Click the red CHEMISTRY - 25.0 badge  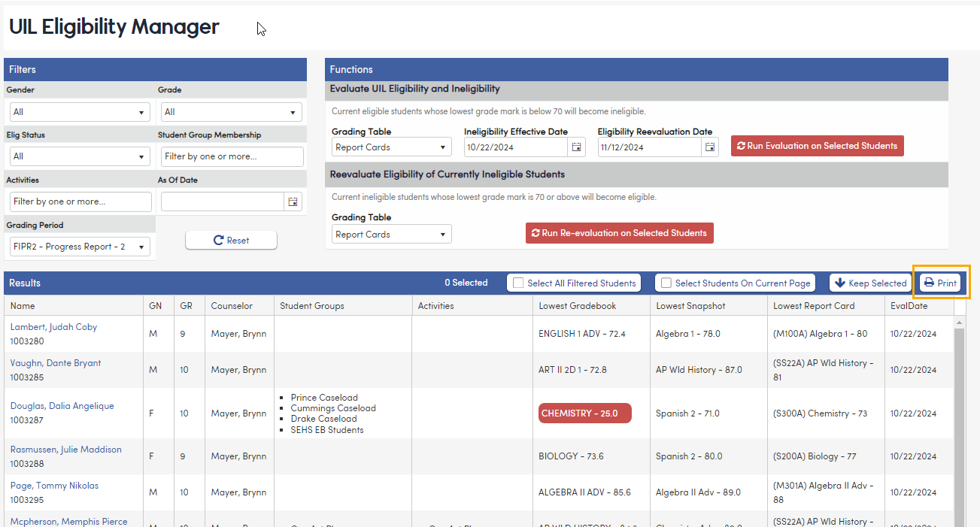pyautogui.click(x=585, y=413)
